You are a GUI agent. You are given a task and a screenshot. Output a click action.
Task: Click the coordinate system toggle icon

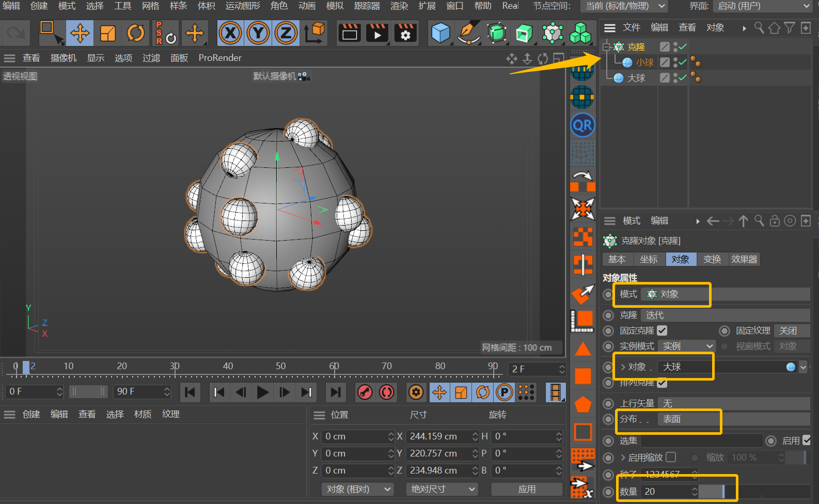[x=314, y=34]
